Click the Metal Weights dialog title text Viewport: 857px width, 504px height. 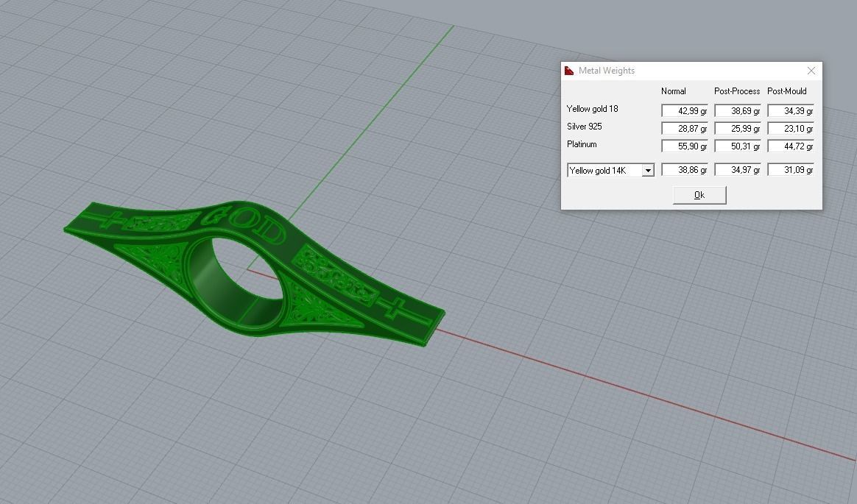(x=607, y=71)
